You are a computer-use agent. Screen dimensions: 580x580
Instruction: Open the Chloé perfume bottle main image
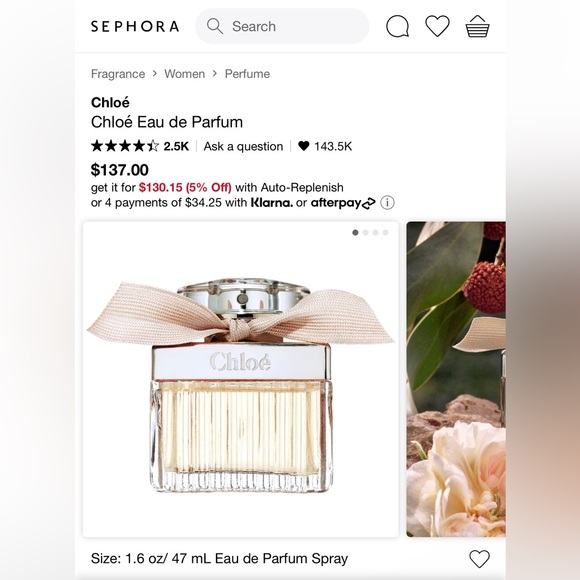click(x=241, y=379)
